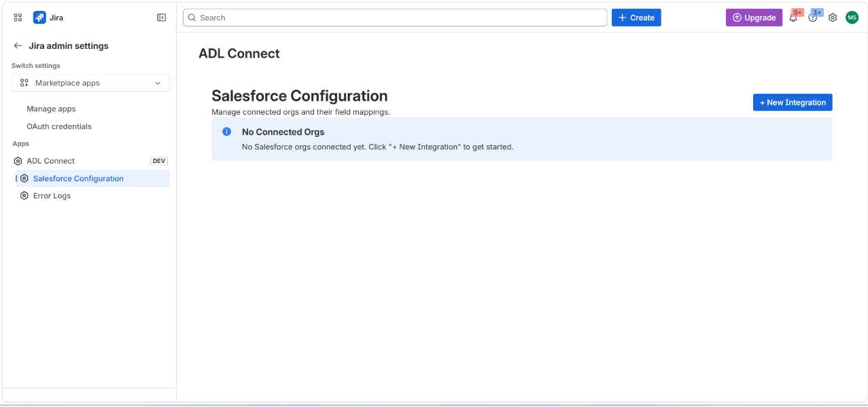The image size is (868, 407).
Task: Click the icon beside Salesforce Configuration
Action: (24, 179)
